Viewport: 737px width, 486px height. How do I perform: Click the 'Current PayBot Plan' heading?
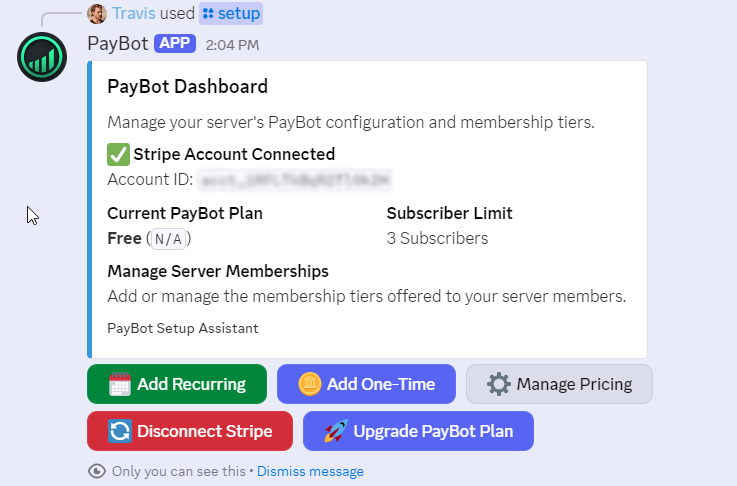[185, 213]
